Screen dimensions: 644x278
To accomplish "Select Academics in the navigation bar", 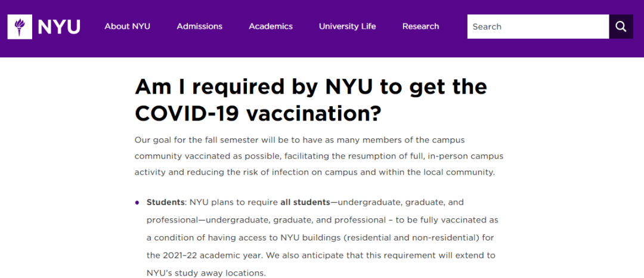I will click(271, 26).
